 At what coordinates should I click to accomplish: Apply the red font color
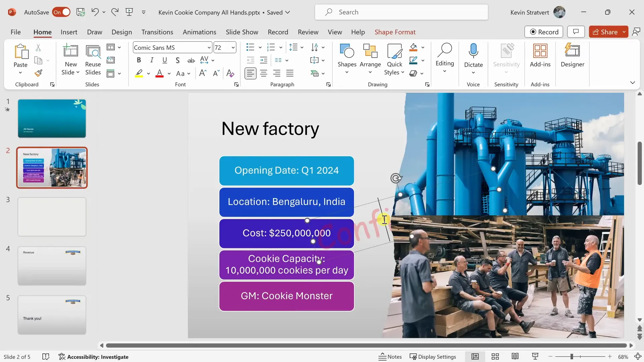point(160,73)
